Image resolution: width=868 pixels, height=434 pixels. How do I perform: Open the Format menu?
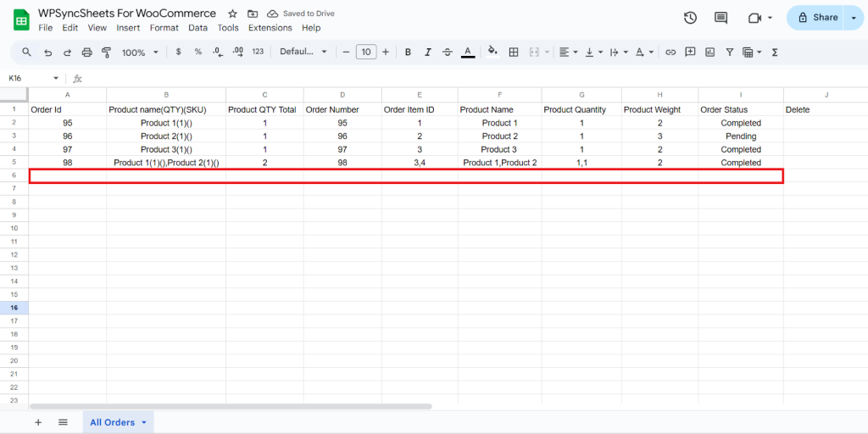click(x=164, y=28)
